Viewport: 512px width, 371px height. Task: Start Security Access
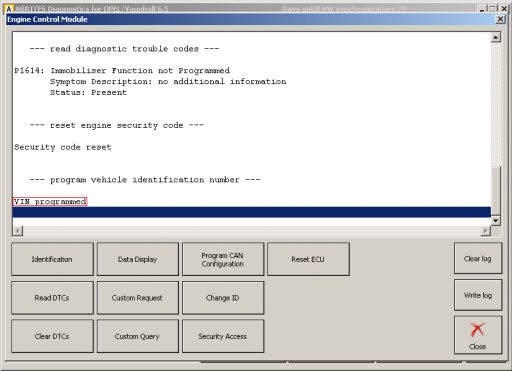(x=223, y=336)
